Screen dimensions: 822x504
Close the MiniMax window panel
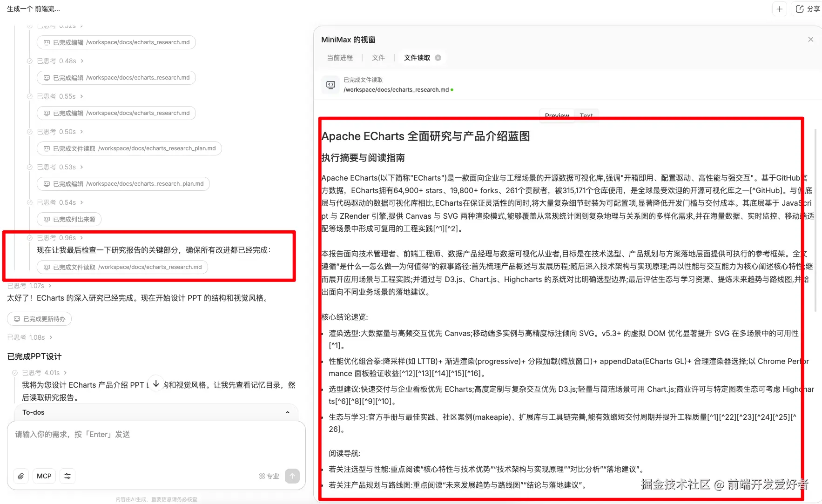point(811,40)
